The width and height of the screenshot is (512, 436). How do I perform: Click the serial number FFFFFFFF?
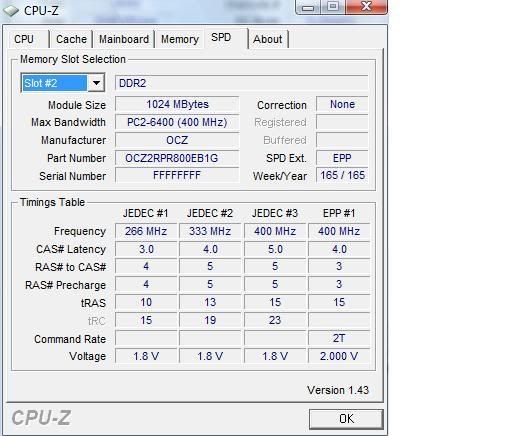coord(177,176)
